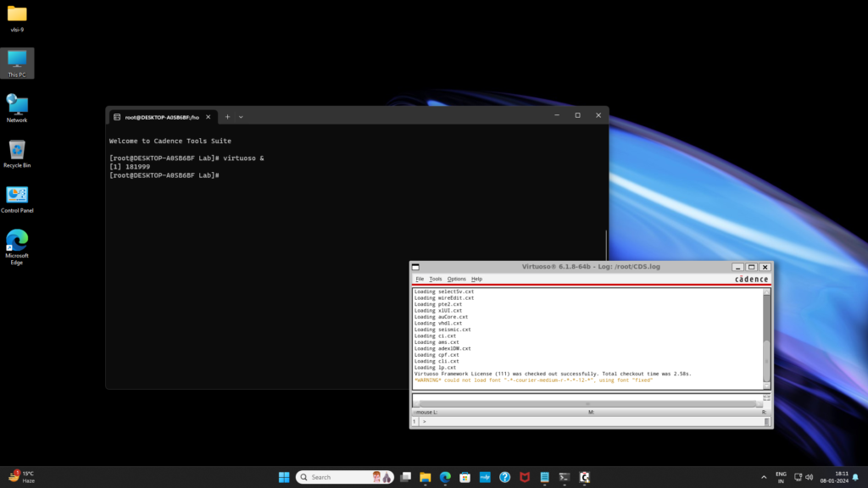Click the 'Loading seismic.cxt' log line
The height and width of the screenshot is (488, 868).
tap(442, 330)
